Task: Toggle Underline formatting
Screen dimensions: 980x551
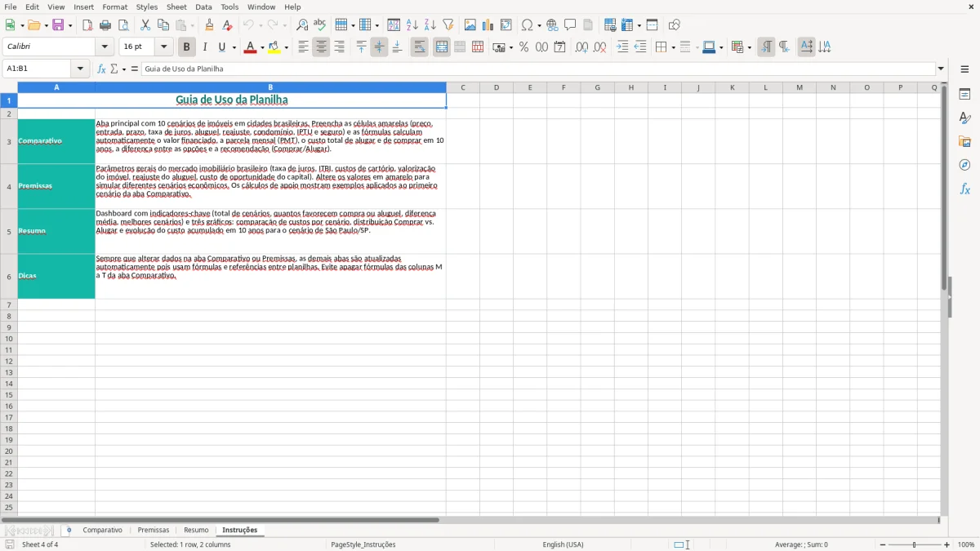Action: tap(221, 47)
